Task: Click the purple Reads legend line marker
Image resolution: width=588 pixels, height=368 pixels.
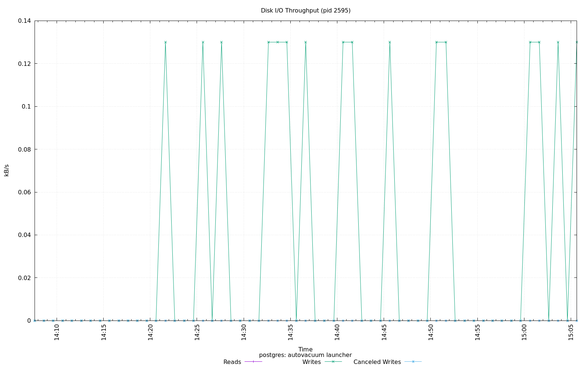Action: tap(253, 362)
